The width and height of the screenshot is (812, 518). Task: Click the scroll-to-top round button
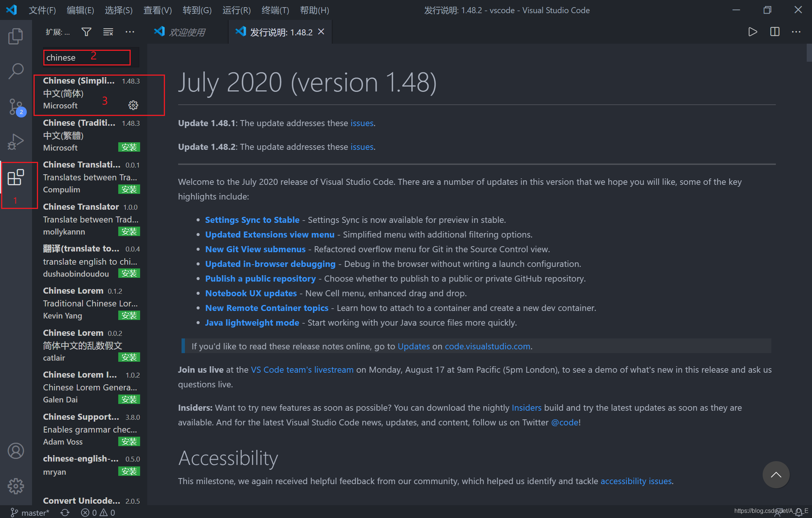click(x=776, y=475)
